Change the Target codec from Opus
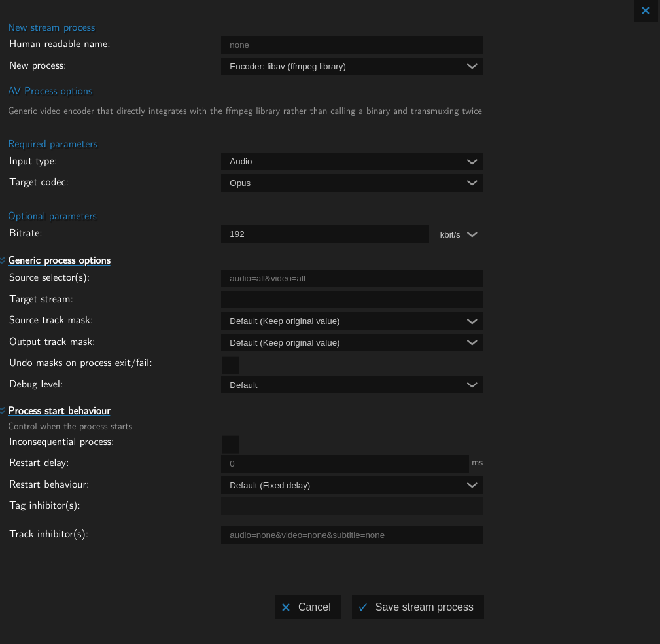 pos(351,183)
